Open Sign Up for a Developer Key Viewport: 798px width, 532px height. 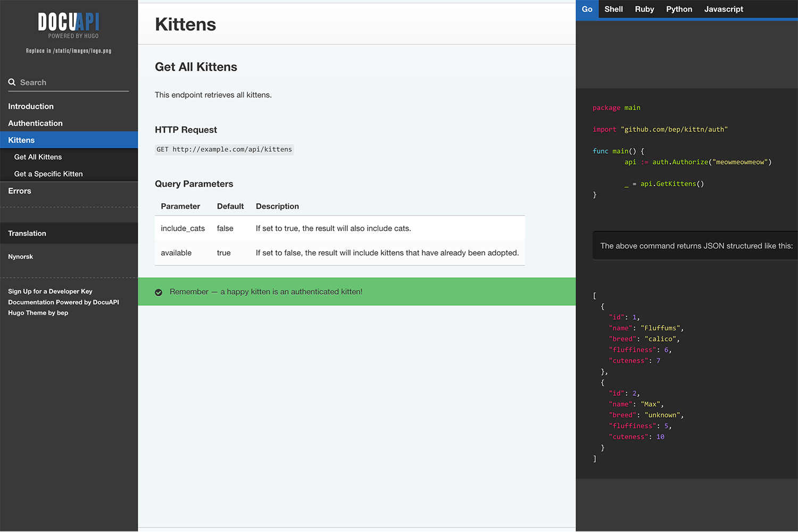pos(50,292)
